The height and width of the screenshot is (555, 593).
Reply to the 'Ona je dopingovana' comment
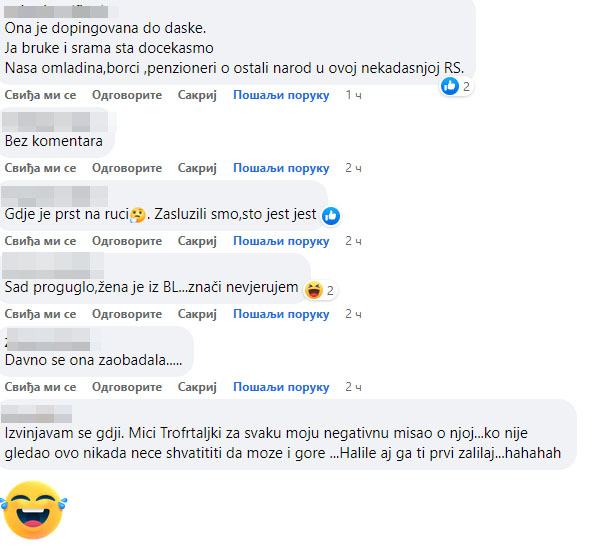point(127,95)
